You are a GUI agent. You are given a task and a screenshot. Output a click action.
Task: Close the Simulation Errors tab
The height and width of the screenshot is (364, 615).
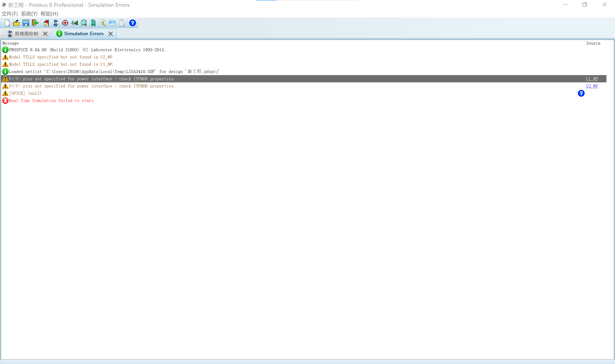click(x=111, y=34)
